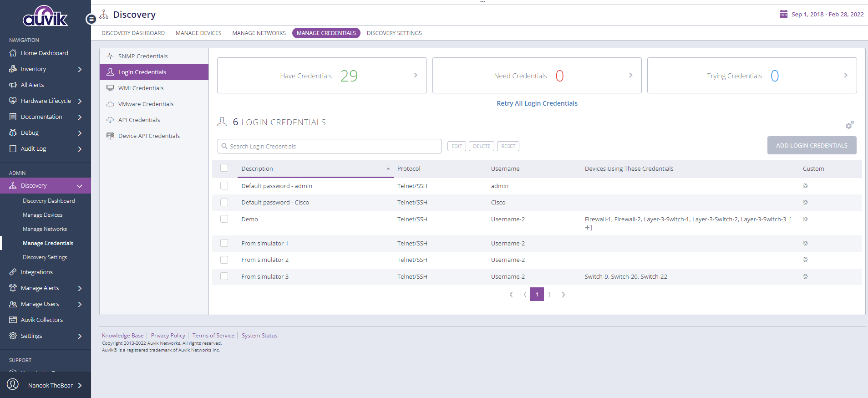Collapse sidebar using hamburger menu icon

pos(91,19)
